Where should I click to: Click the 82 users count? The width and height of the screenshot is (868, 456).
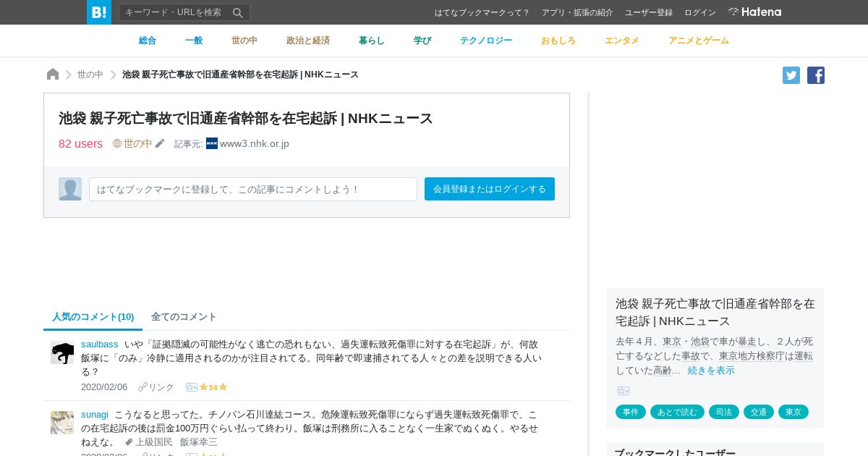pyautogui.click(x=80, y=143)
